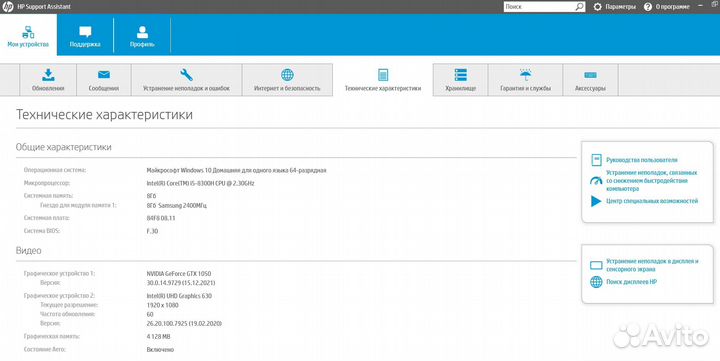Click the Общие характеристики section heading

(63, 147)
